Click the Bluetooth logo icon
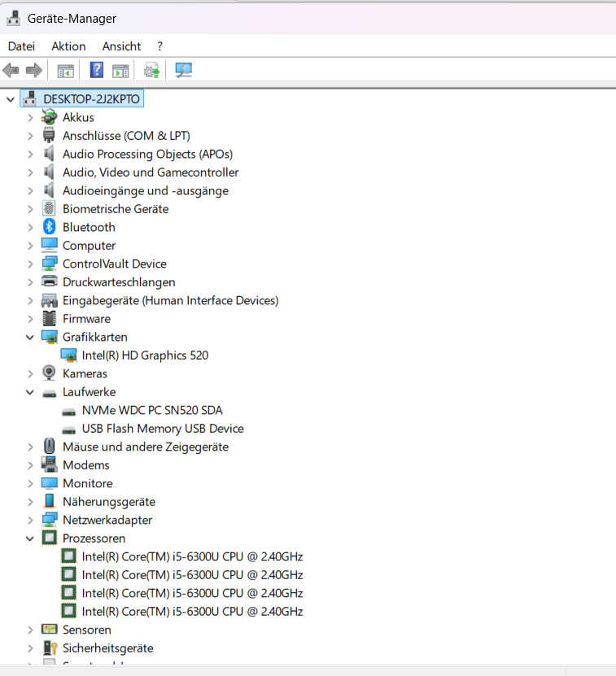Image resolution: width=616 pixels, height=676 pixels. coord(49,227)
